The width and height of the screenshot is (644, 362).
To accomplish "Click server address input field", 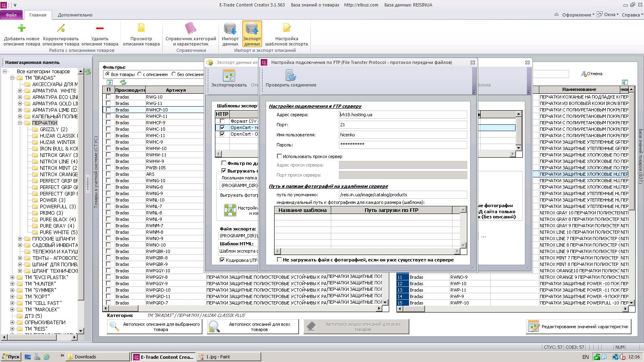I will 403,115.
